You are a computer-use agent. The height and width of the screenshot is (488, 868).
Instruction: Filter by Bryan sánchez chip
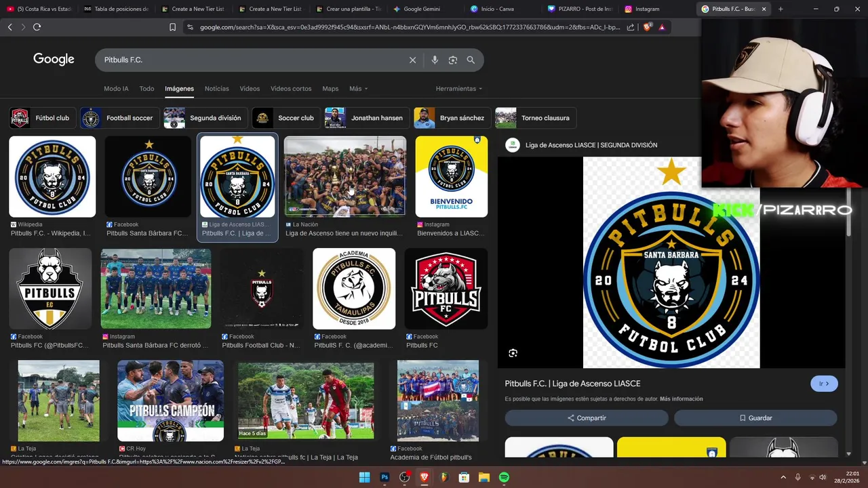coord(452,118)
